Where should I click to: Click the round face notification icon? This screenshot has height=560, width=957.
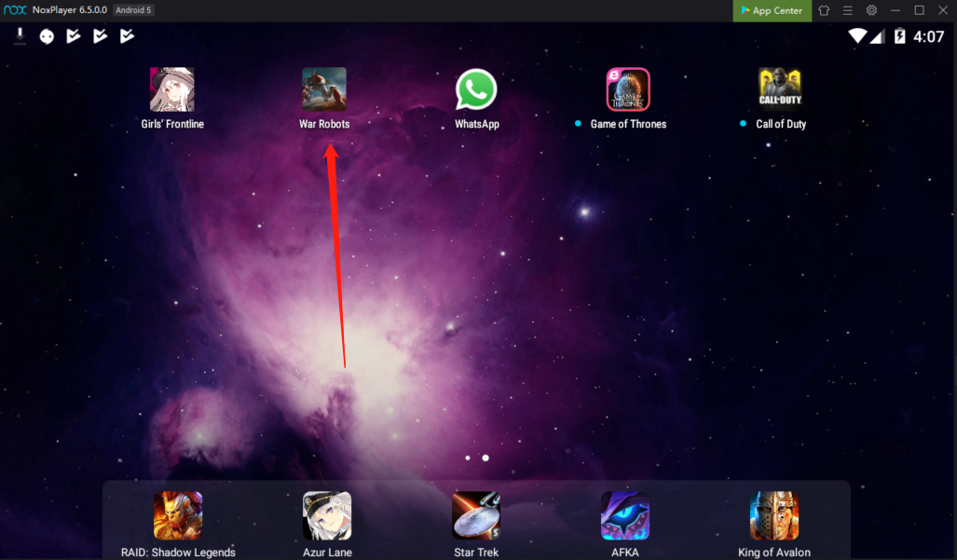tap(47, 36)
